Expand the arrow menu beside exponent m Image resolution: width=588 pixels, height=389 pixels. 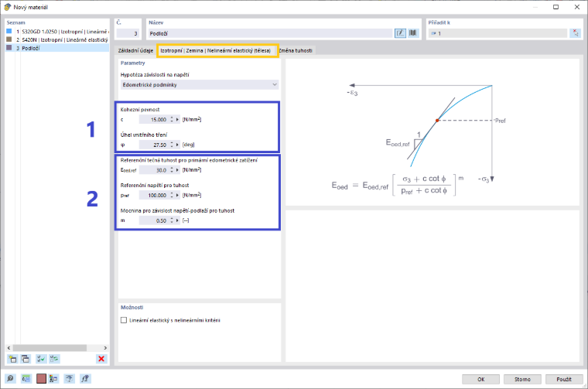[178, 220]
